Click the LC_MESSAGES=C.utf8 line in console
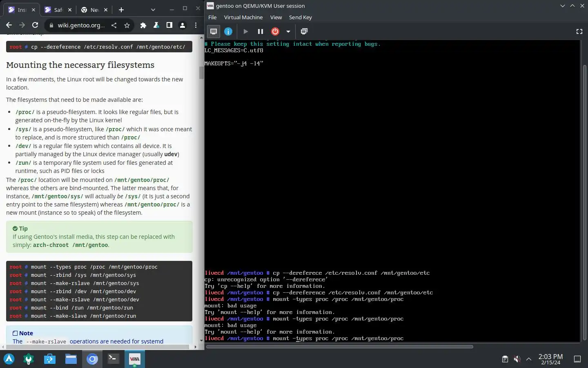Image resolution: width=588 pixels, height=368 pixels. pyautogui.click(x=234, y=50)
